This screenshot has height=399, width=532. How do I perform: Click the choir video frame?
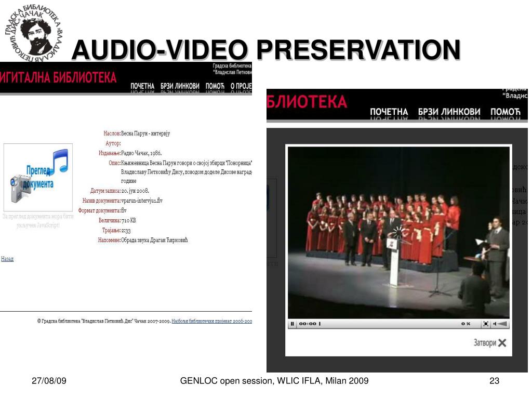398,233
